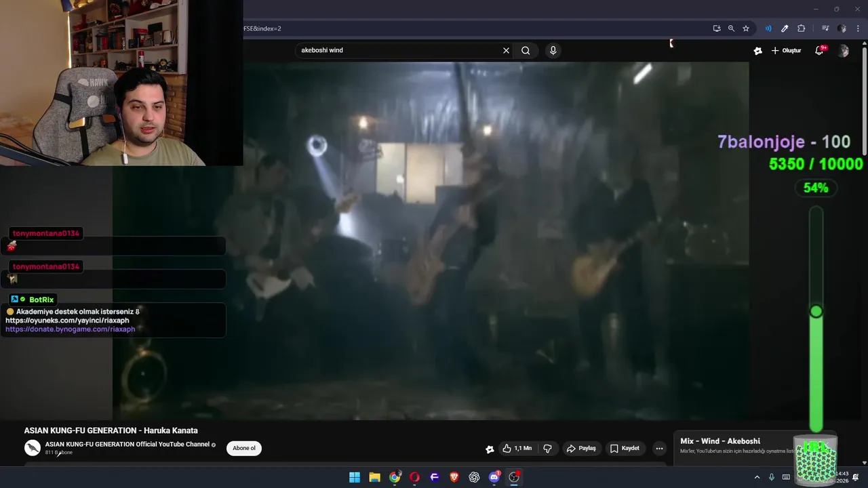Image resolution: width=868 pixels, height=488 pixels.
Task: Like the video with thumbs up
Action: tap(517, 449)
